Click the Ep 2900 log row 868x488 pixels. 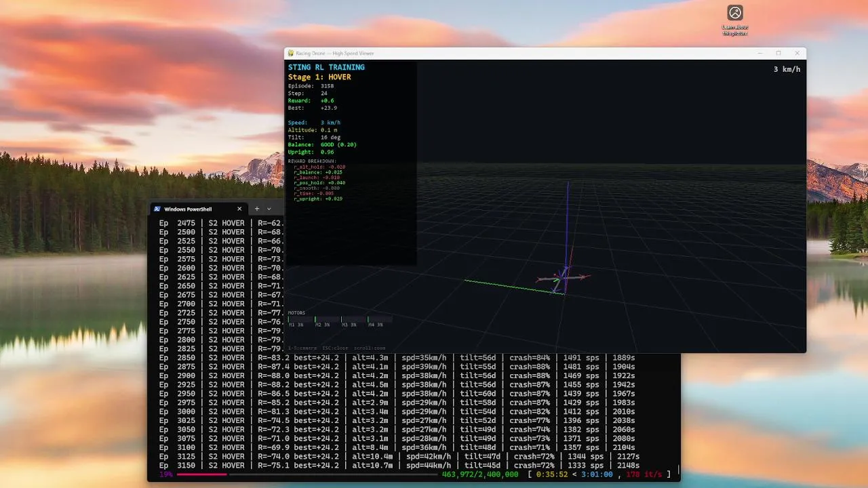tap(397, 375)
